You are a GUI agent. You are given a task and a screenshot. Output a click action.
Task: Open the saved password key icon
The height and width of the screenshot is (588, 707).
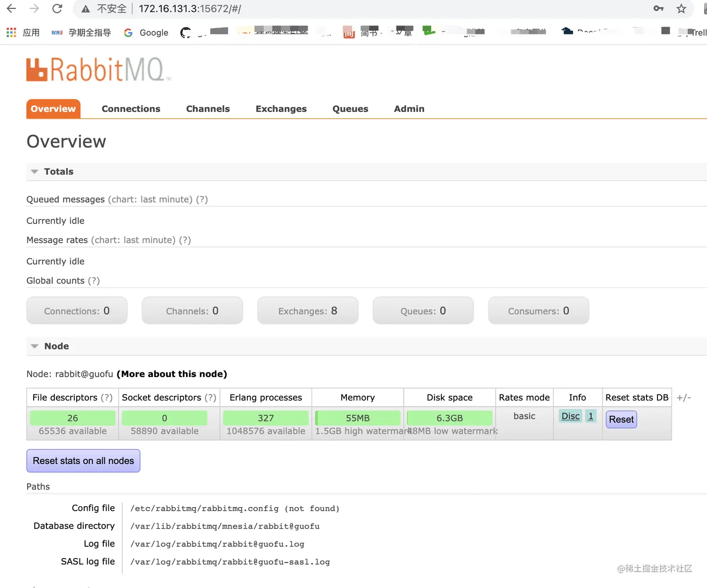pos(658,8)
